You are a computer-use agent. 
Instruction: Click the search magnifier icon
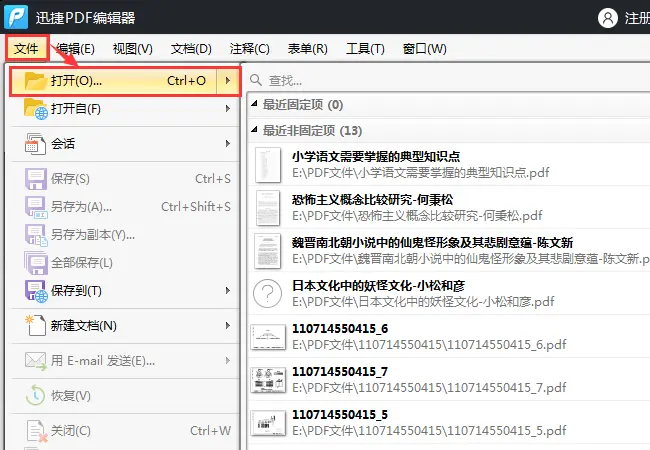256,80
